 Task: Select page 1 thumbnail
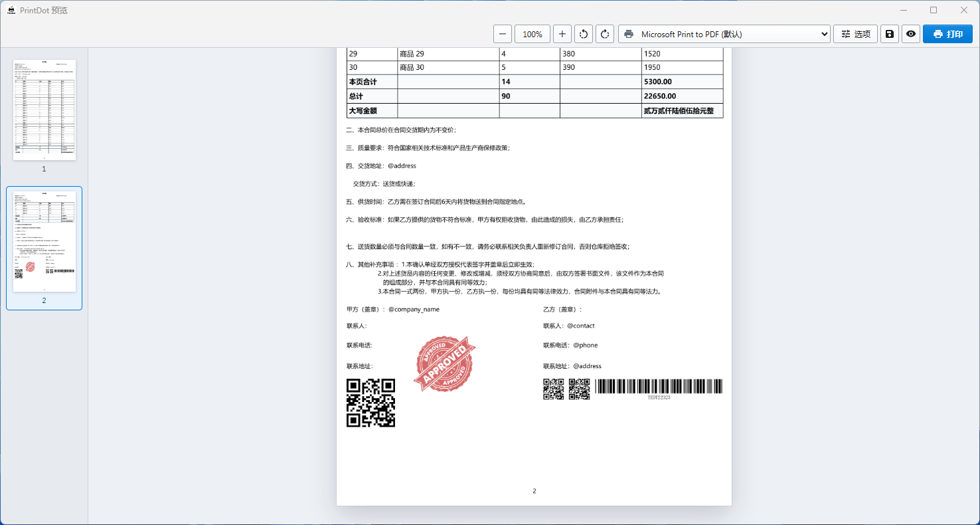[44, 110]
